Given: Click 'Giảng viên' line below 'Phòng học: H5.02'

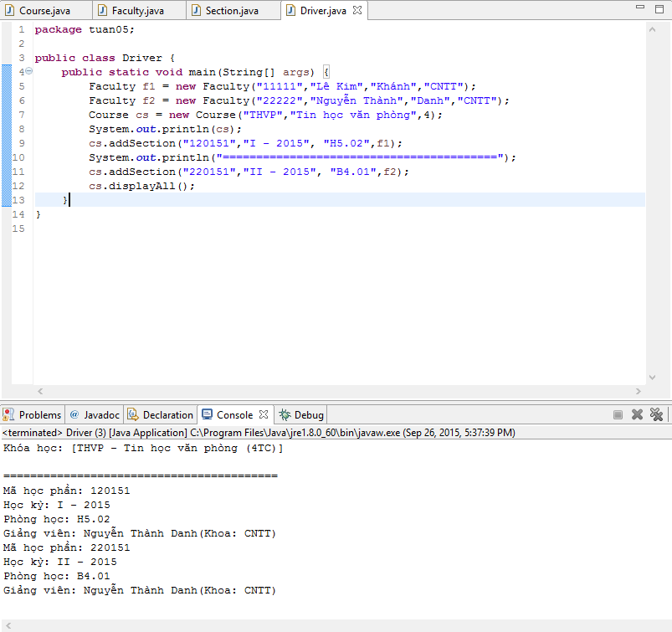Looking at the screenshot, I should tap(140, 533).
